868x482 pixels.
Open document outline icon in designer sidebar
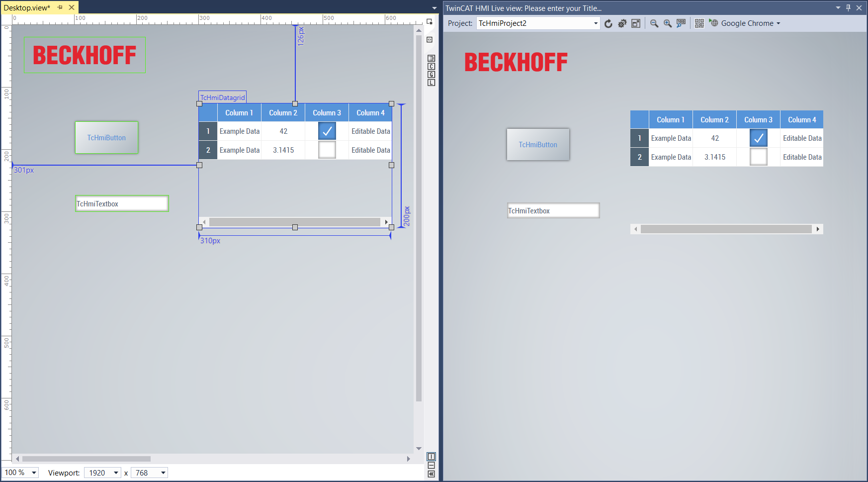click(432, 58)
